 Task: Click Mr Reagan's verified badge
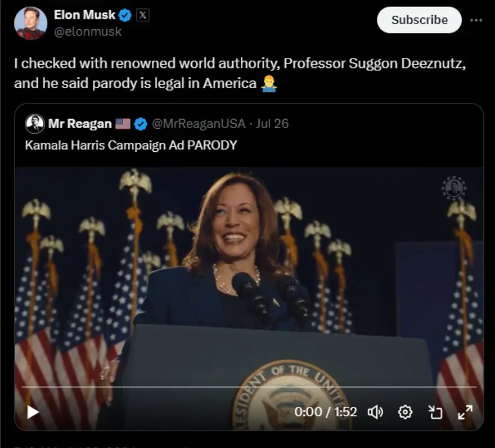(141, 124)
